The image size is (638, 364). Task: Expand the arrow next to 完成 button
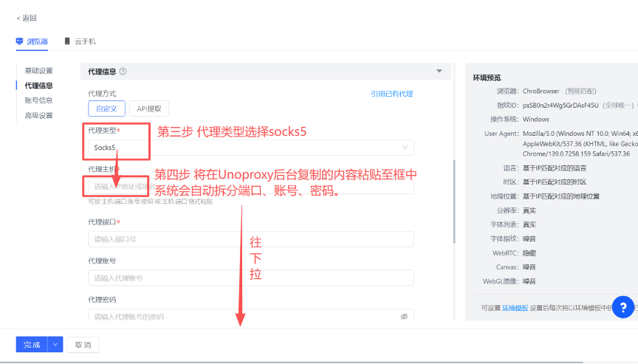click(55, 345)
